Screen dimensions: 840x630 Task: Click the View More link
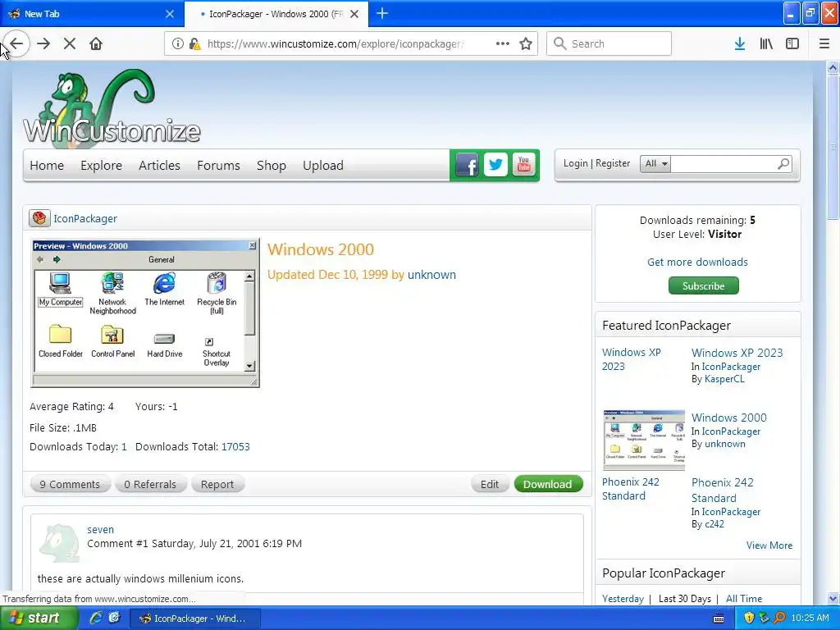pos(769,546)
